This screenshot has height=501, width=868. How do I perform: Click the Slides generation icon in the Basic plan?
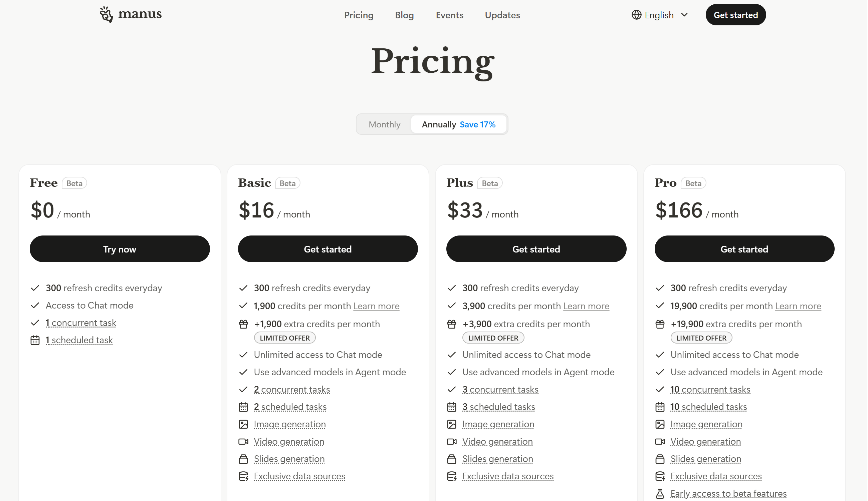pos(243,459)
